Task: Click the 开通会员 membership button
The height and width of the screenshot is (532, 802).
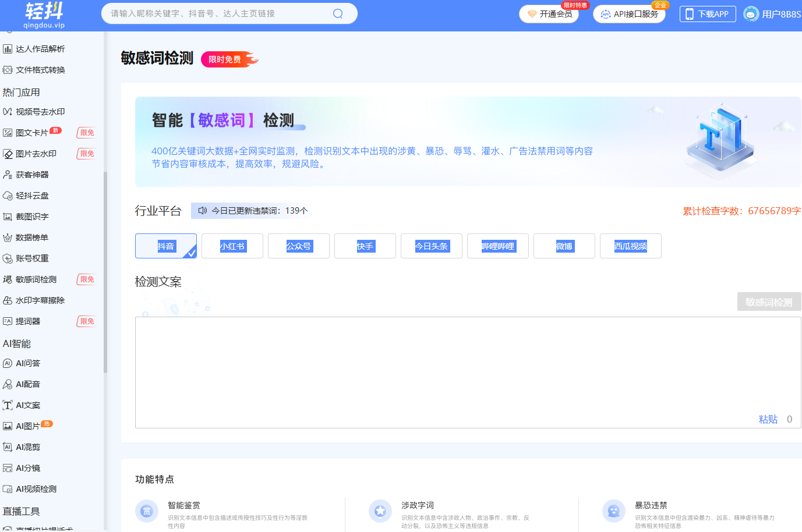Action: [x=549, y=14]
